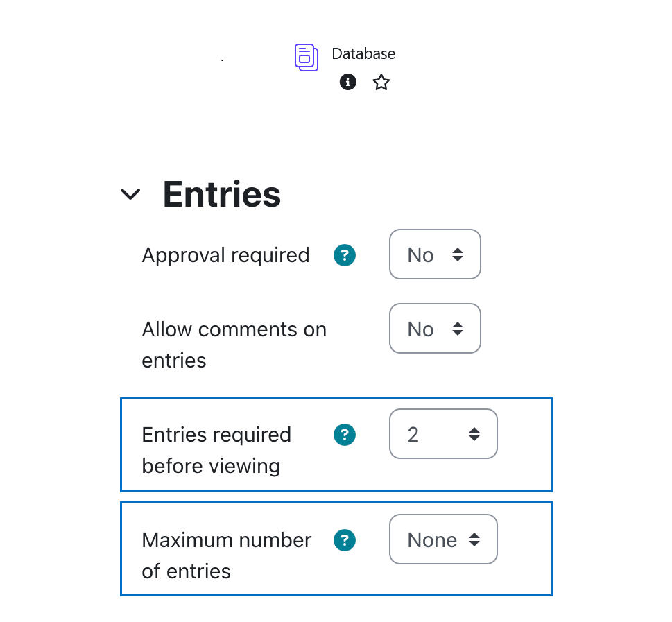Click the Entries section chevron icon

coord(130,194)
